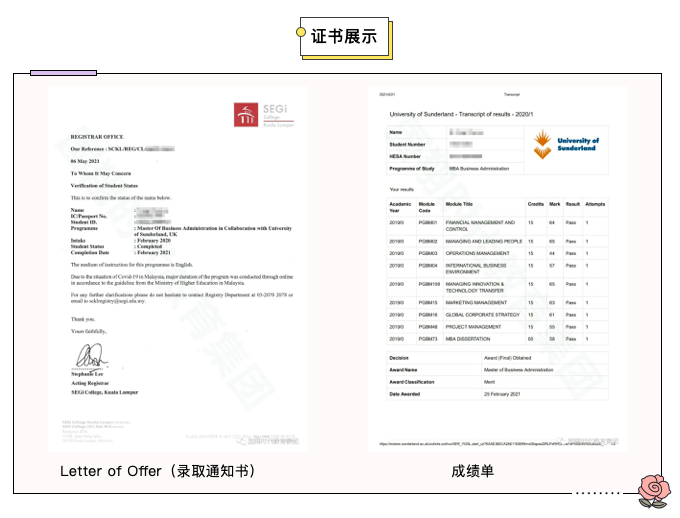Select the To Whom It May Concern line
Screen dimensions: 680x518
tap(101, 173)
